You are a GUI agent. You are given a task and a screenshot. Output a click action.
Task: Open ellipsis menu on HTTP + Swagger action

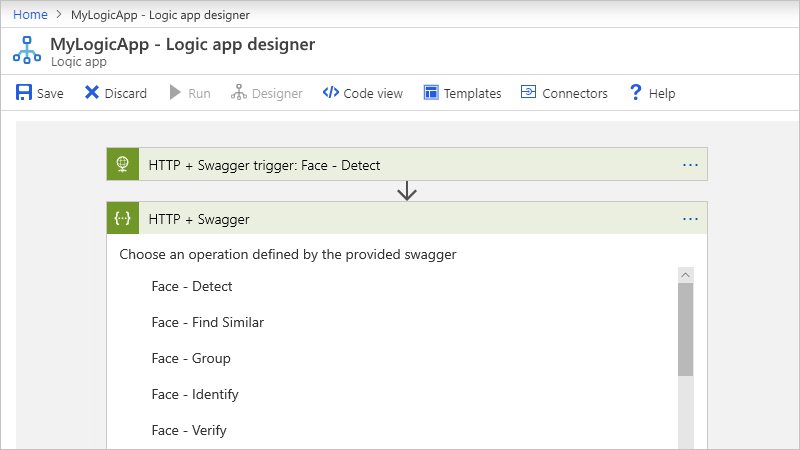690,219
